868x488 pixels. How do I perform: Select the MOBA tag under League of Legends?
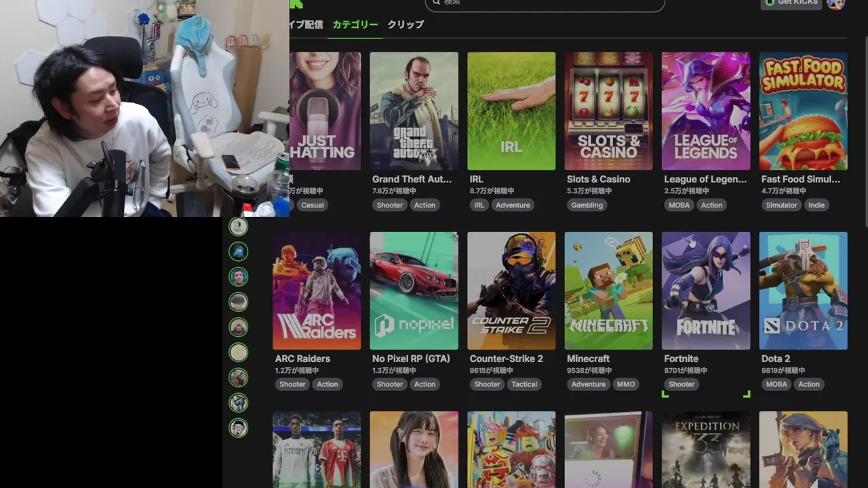pyautogui.click(x=679, y=205)
